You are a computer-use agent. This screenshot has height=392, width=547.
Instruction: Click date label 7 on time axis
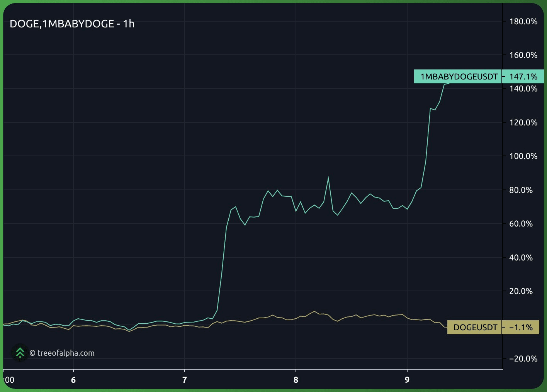185,380
